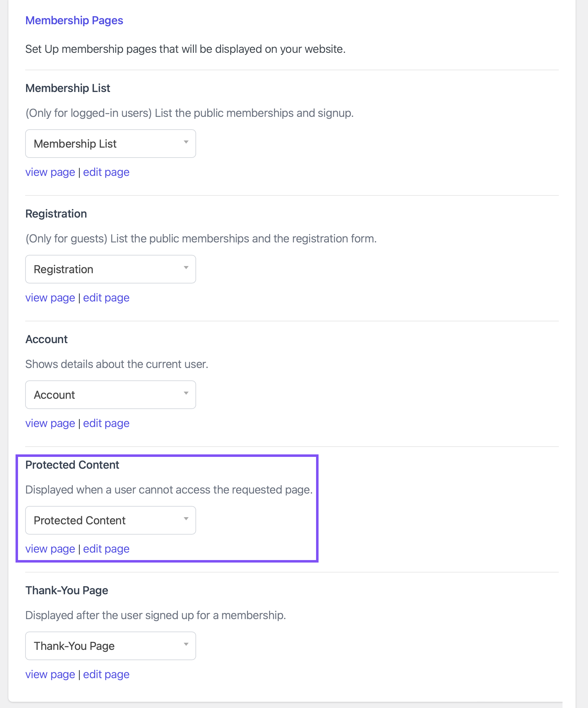Click the 'Only for guests' description text

click(201, 239)
